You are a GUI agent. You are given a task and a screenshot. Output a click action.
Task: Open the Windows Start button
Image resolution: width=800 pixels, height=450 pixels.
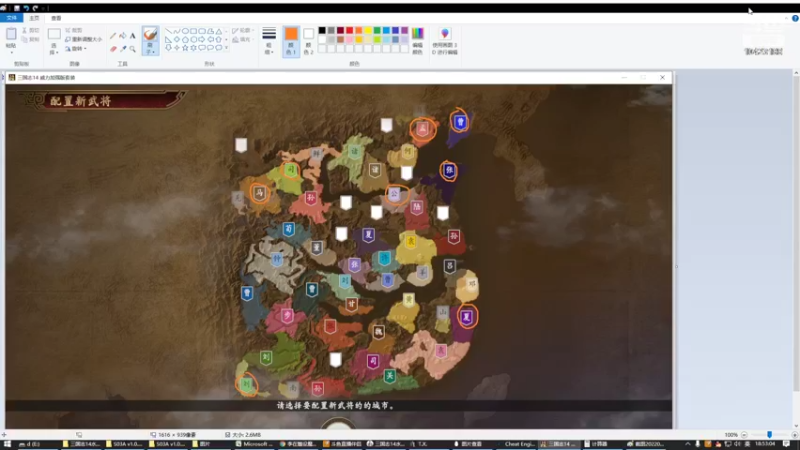tap(7, 444)
